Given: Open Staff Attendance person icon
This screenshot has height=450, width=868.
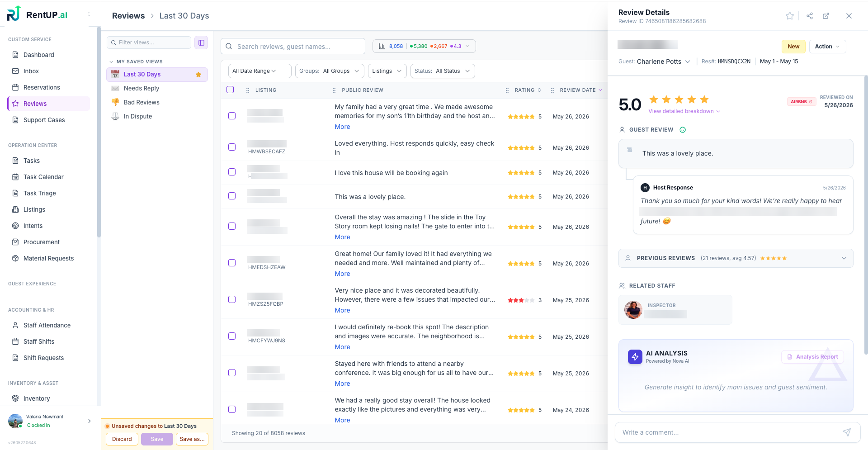Looking at the screenshot, I should [x=15, y=325].
